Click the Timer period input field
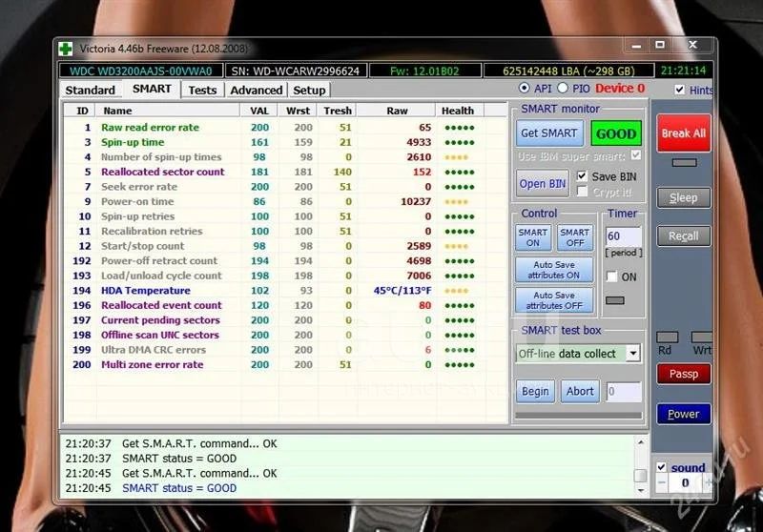 [624, 236]
